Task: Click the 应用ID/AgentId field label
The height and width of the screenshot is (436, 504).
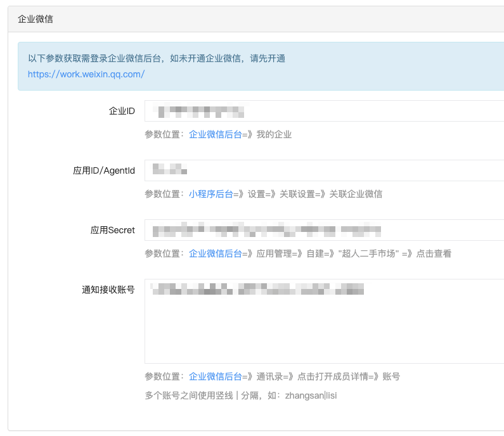Action: click(x=104, y=170)
